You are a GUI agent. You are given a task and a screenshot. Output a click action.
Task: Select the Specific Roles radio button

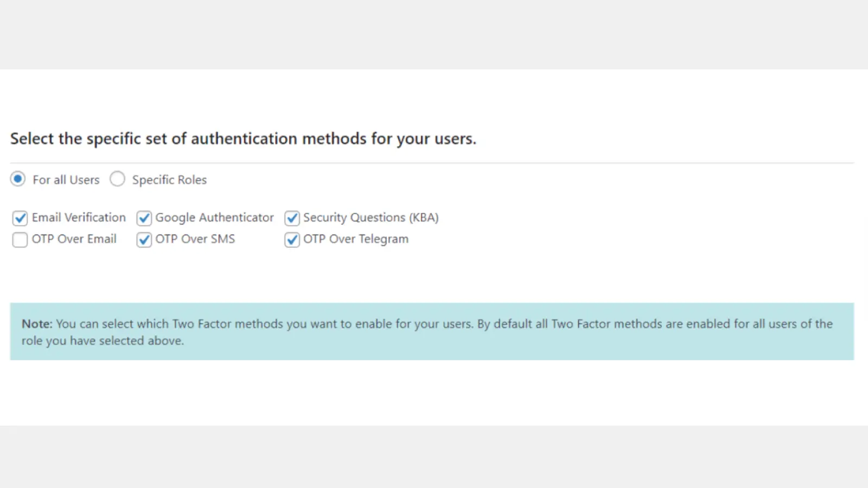tap(117, 179)
